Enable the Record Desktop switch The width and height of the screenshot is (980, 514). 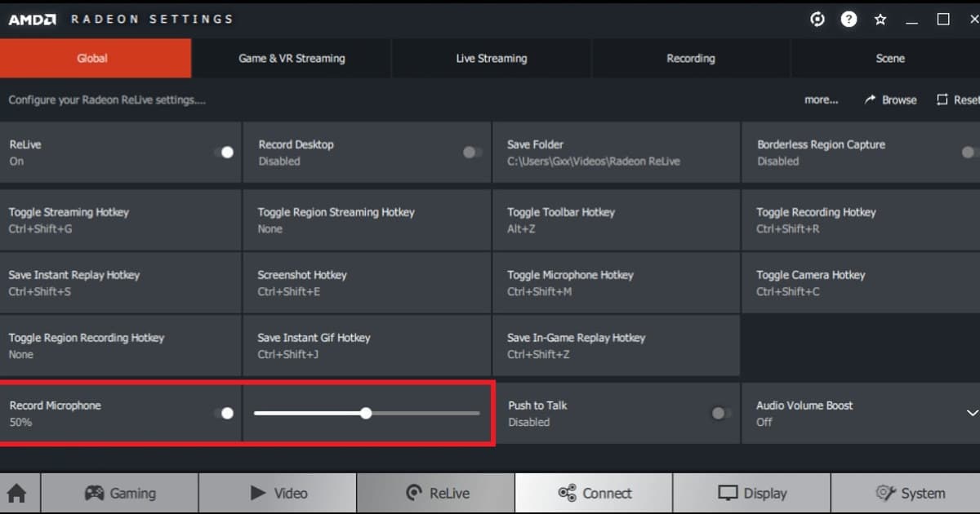click(x=472, y=153)
